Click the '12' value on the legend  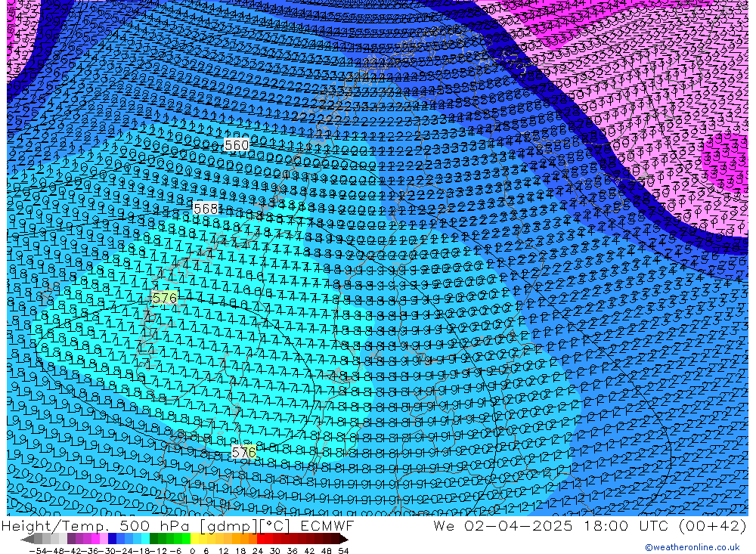[223, 551]
